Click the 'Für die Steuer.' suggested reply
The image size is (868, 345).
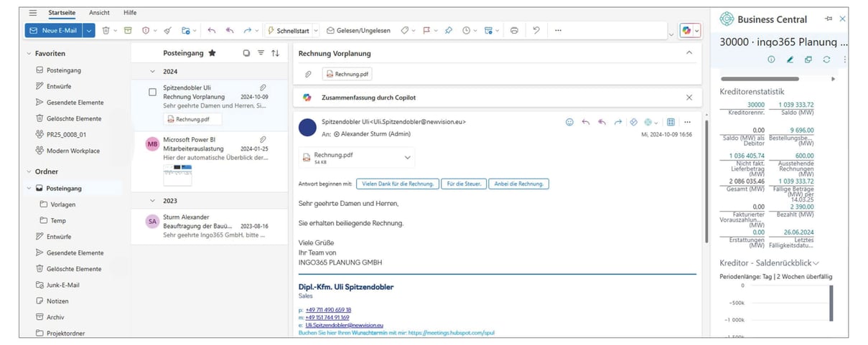click(x=463, y=184)
